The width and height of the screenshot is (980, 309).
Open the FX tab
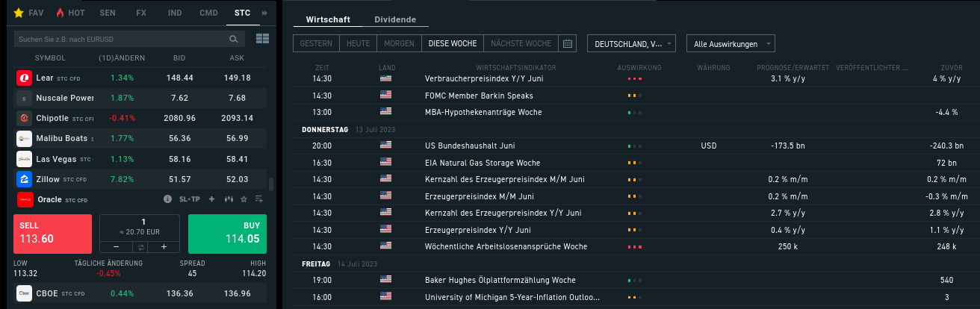tap(141, 13)
